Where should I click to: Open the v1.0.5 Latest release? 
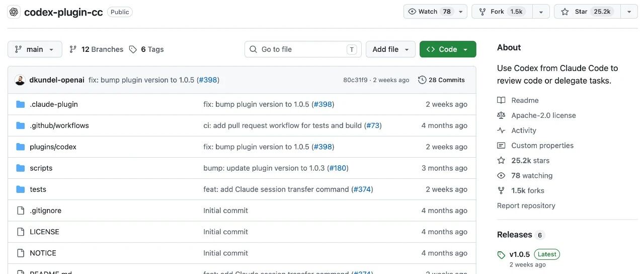click(x=534, y=254)
